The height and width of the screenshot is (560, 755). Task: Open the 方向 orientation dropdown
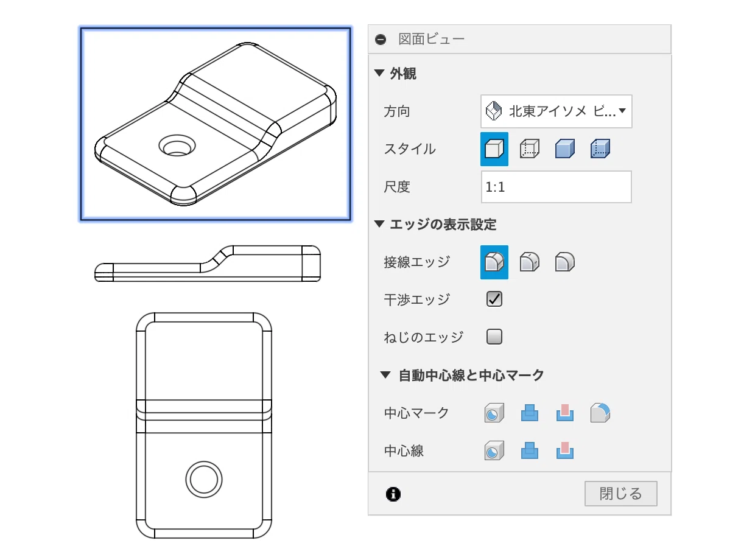557,111
